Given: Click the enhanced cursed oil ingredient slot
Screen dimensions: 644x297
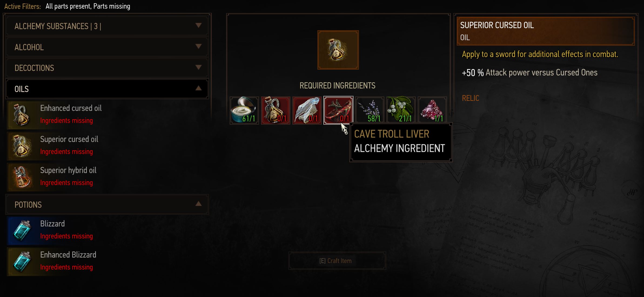Looking at the screenshot, I should point(276,110).
